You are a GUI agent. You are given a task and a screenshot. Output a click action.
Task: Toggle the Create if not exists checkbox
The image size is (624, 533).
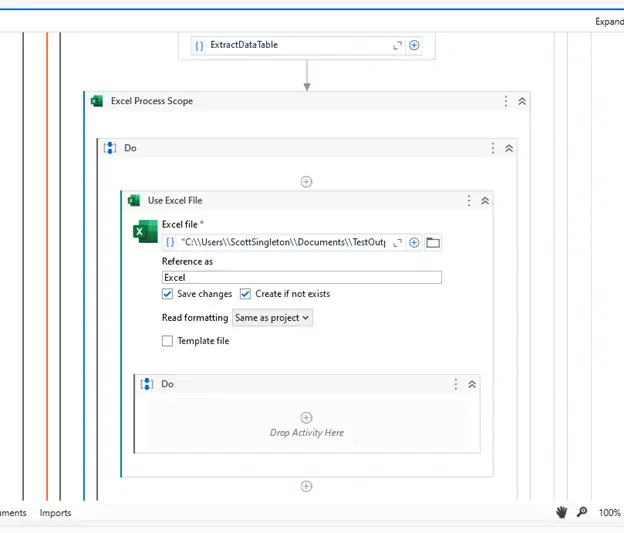245,294
